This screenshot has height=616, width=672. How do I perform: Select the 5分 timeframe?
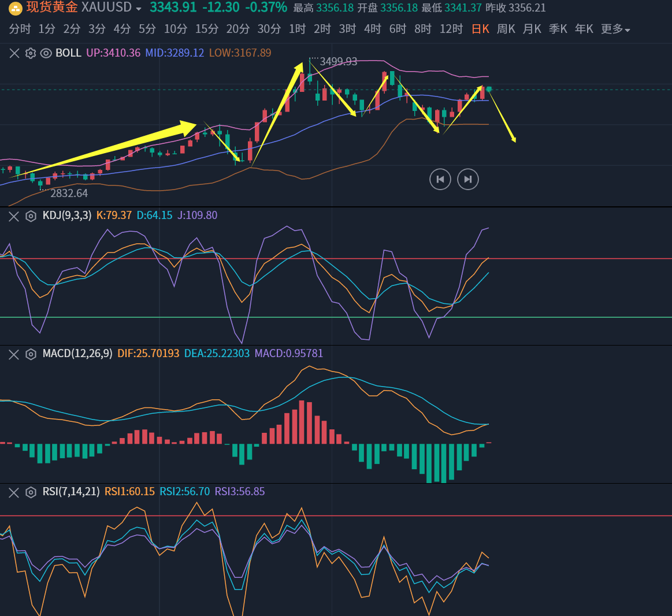click(x=147, y=29)
